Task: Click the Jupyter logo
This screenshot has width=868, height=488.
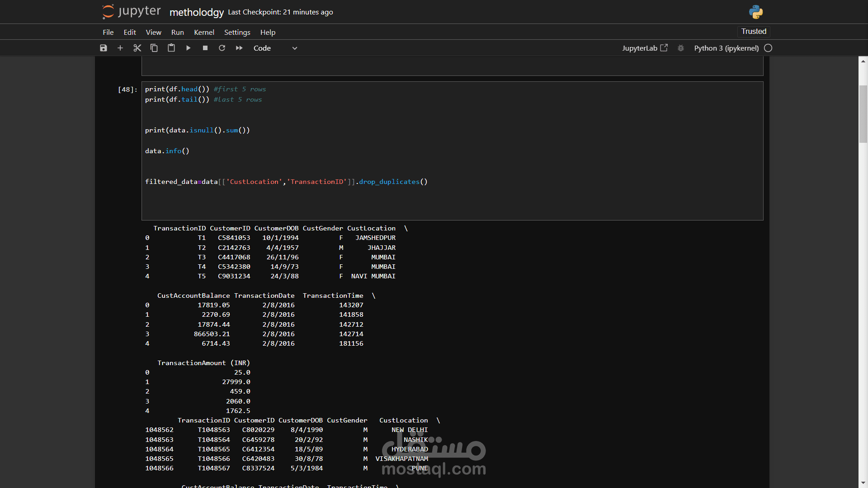Action: 132,12
